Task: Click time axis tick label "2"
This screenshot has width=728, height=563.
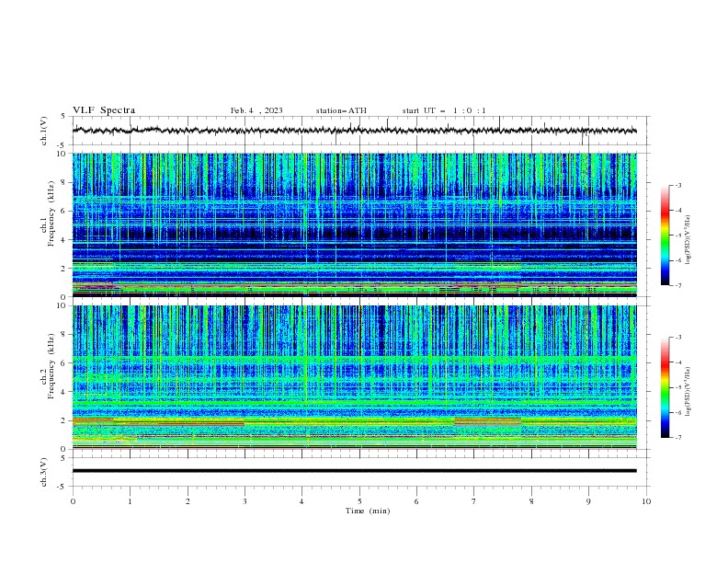Action: click(188, 501)
